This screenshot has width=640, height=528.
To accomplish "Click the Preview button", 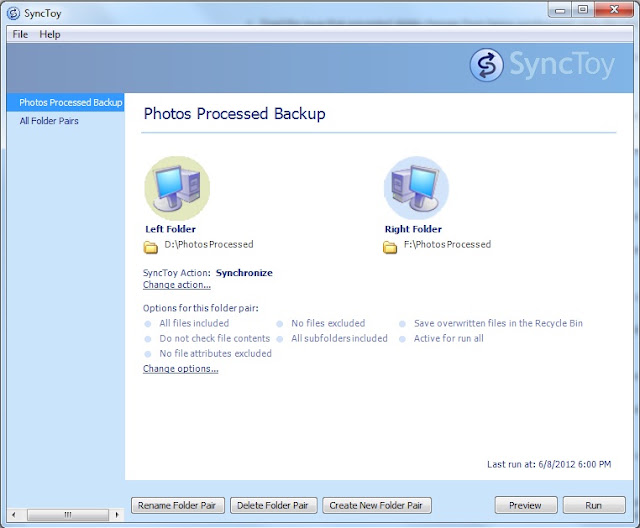I will click(526, 505).
